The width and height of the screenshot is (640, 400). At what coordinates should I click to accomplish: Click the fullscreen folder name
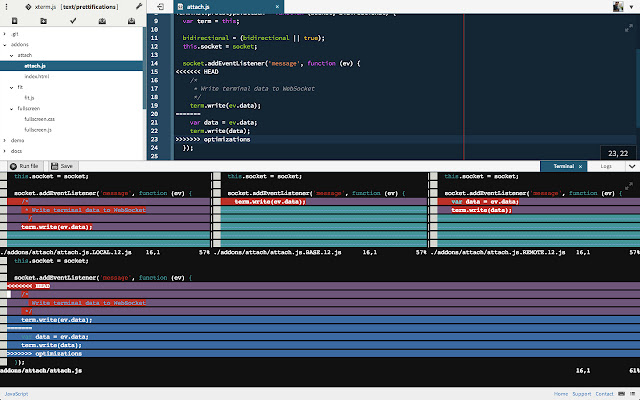coord(29,109)
